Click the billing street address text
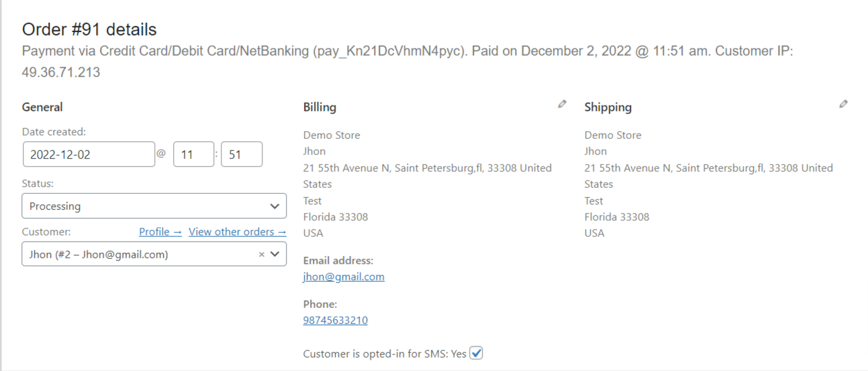The width and height of the screenshot is (868, 371). 427,168
